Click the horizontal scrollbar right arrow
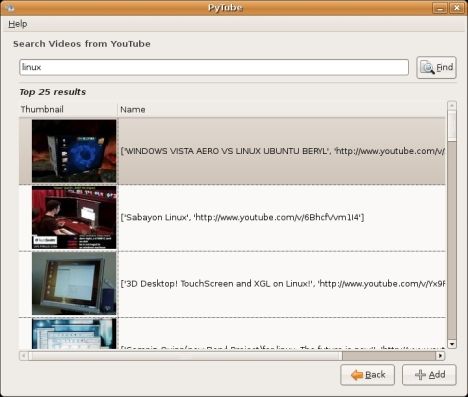Image resolution: width=468 pixels, height=397 pixels. tap(441, 356)
